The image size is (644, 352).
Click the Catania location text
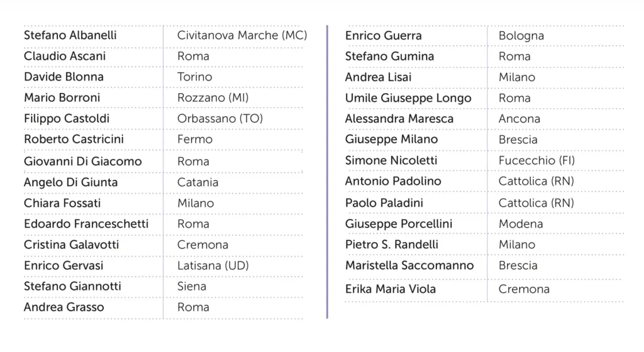(198, 182)
